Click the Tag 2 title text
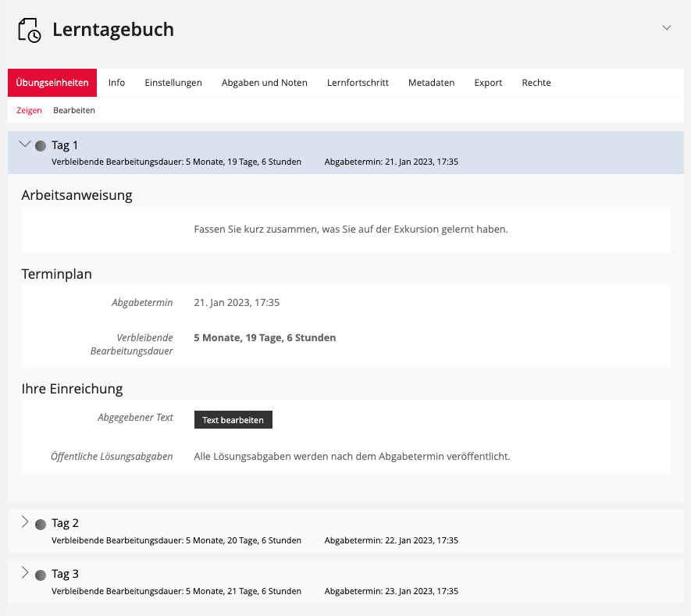The height and width of the screenshot is (616, 691). tap(65, 523)
